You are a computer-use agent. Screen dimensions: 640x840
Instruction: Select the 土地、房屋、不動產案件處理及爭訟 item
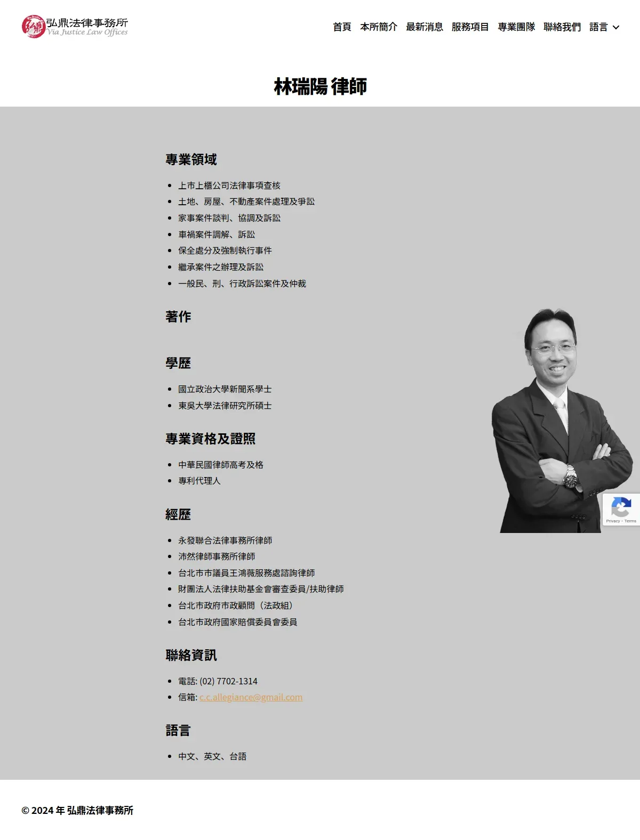click(246, 201)
